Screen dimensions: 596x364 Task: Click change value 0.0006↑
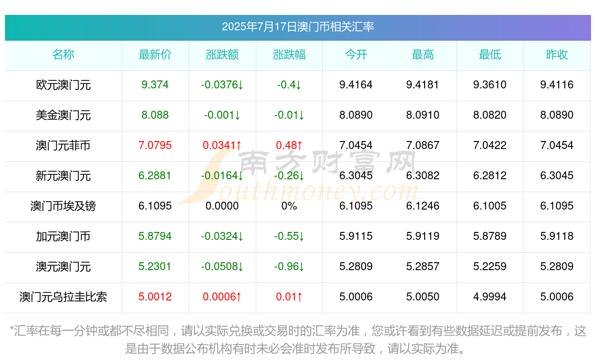pyautogui.click(x=223, y=297)
